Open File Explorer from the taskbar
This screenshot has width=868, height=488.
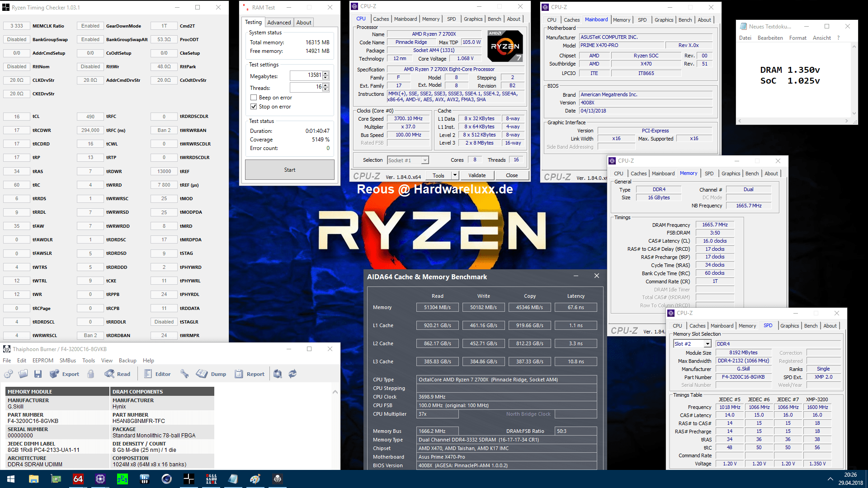[x=33, y=479]
